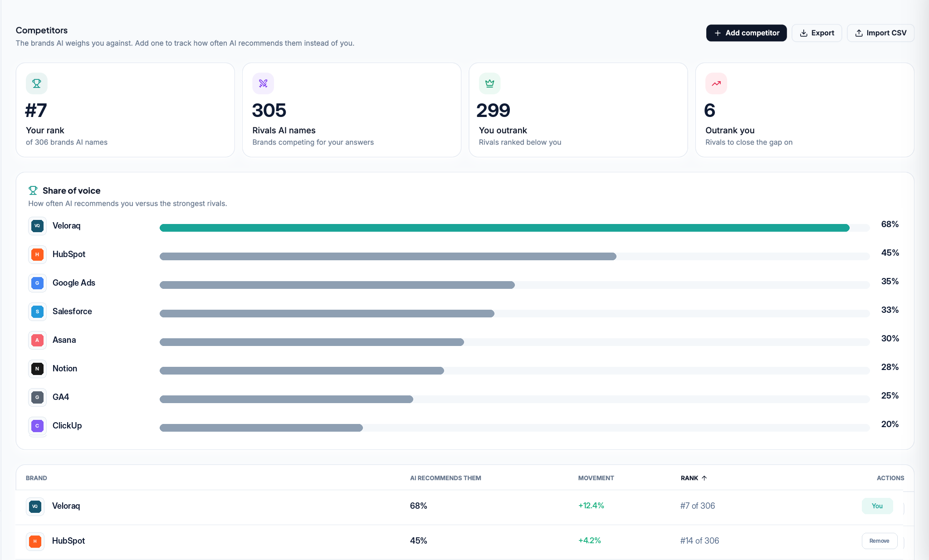This screenshot has width=929, height=560.
Task: Click the 299 You outrank number
Action: (x=494, y=110)
